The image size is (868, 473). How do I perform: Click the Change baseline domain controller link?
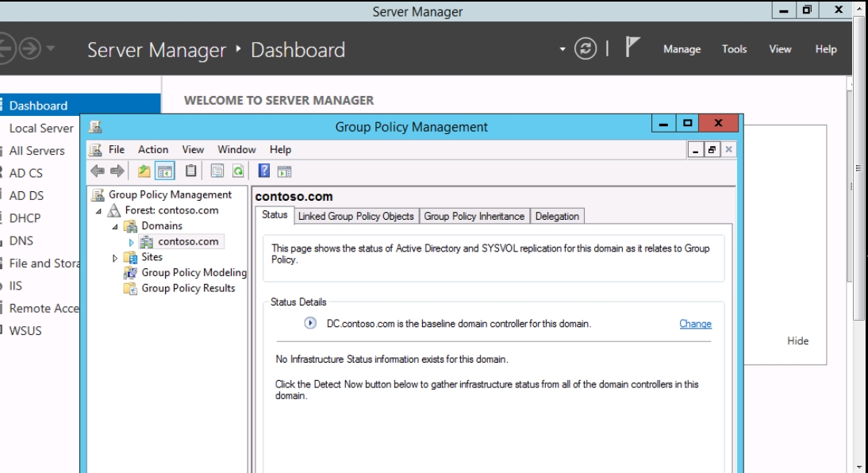click(x=695, y=324)
